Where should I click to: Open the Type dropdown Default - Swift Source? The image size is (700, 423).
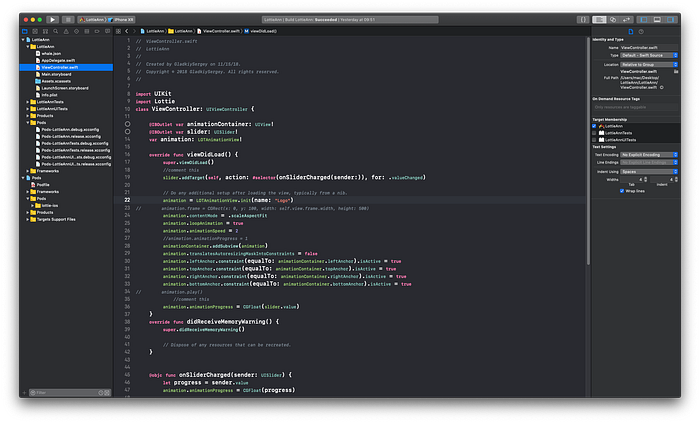pyautogui.click(x=649, y=55)
